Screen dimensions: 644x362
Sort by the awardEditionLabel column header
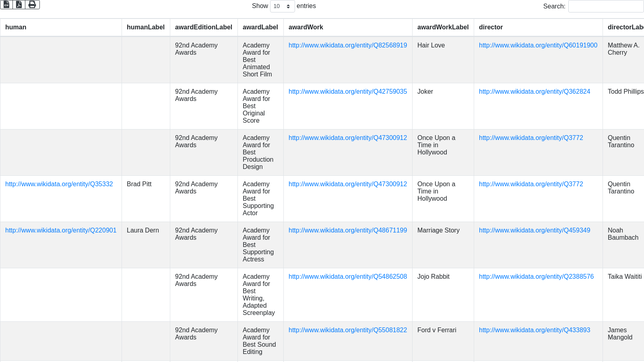(204, 27)
